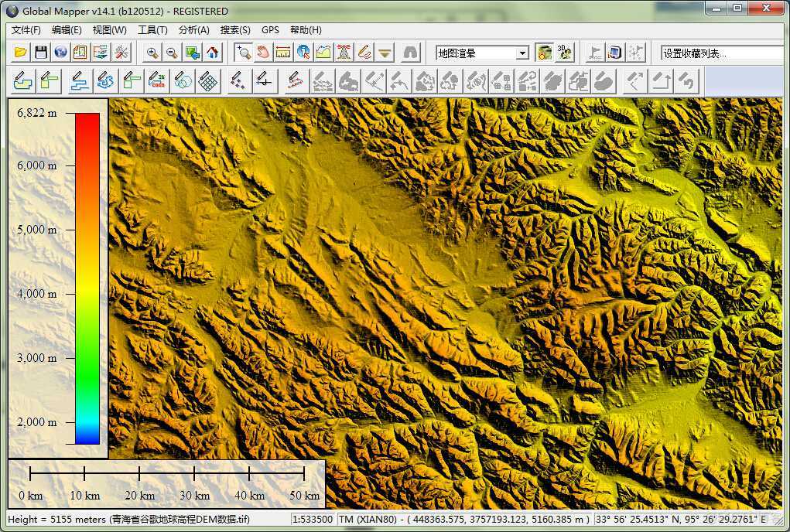Start the View Shed analysis tool
This screenshot has height=532, width=790.
tap(345, 53)
